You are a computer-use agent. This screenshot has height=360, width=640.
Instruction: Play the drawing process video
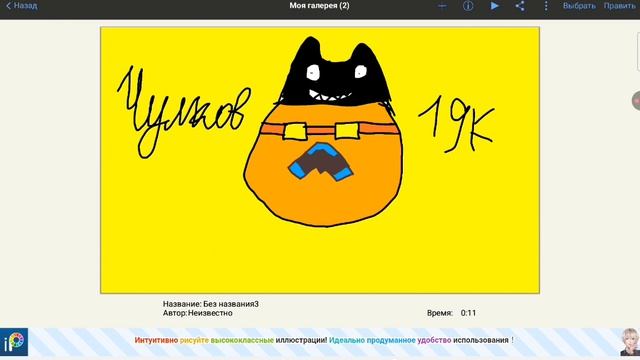click(x=494, y=6)
